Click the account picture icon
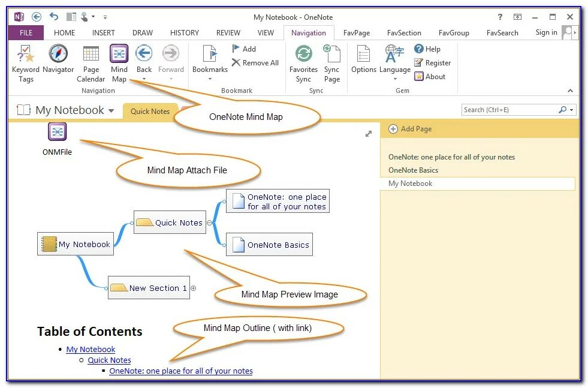This screenshot has height=388, width=588. [x=568, y=32]
